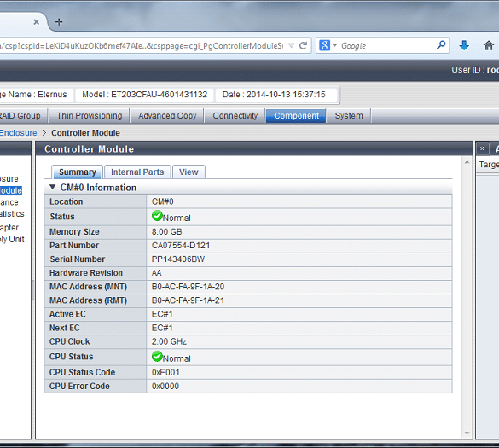Select the tree item ending in 'apter'
Viewport: 499px width, 448px height.
[x=9, y=228]
